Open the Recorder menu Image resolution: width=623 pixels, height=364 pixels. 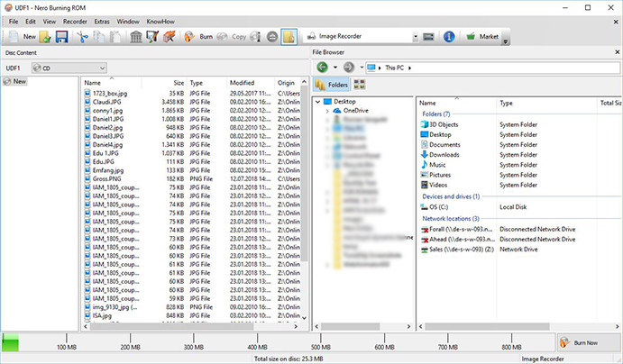[x=75, y=22]
